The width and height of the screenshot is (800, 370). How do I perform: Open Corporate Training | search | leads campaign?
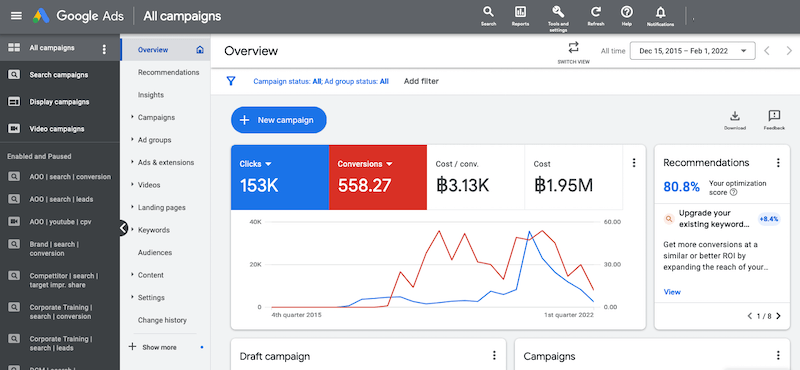(x=60, y=343)
